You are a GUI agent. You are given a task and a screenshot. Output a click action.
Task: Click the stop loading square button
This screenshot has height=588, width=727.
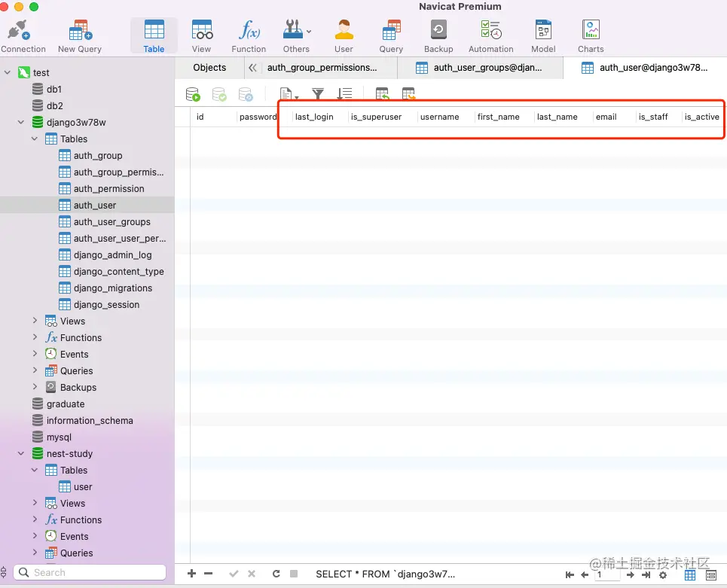(x=294, y=574)
